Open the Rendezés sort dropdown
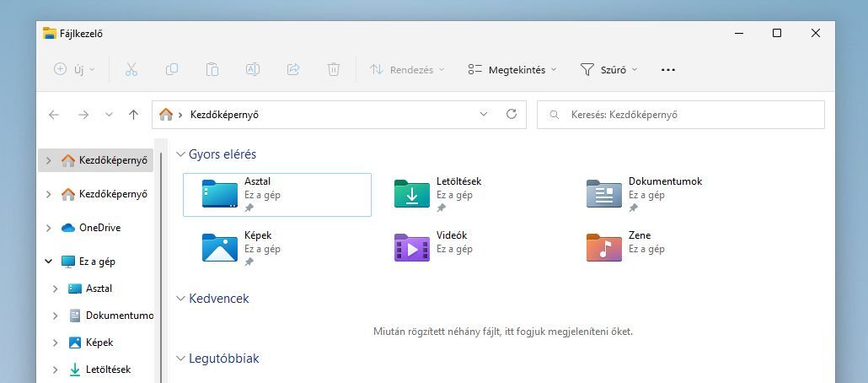 pyautogui.click(x=407, y=70)
